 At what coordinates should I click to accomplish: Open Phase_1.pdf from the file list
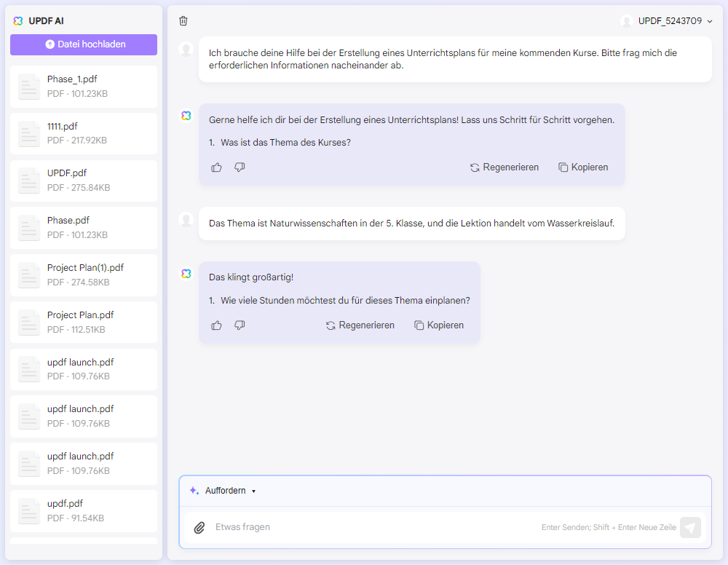[x=84, y=87]
